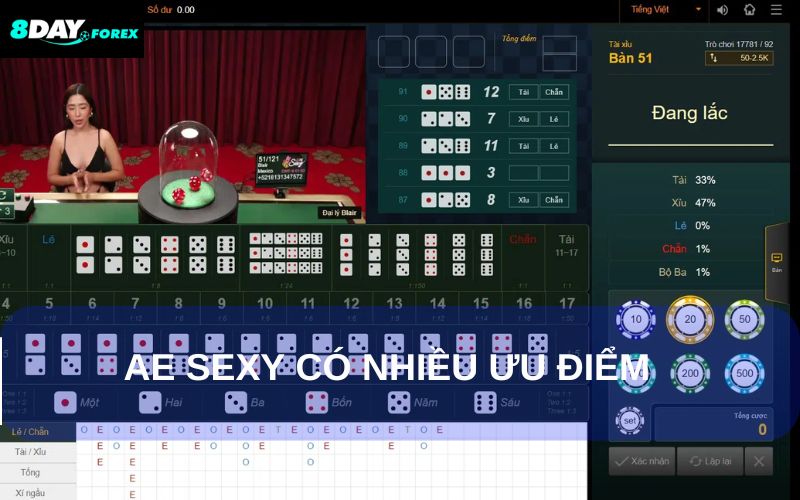800x500 pixels.
Task: Open the hamburger menu
Action: [x=777, y=10]
